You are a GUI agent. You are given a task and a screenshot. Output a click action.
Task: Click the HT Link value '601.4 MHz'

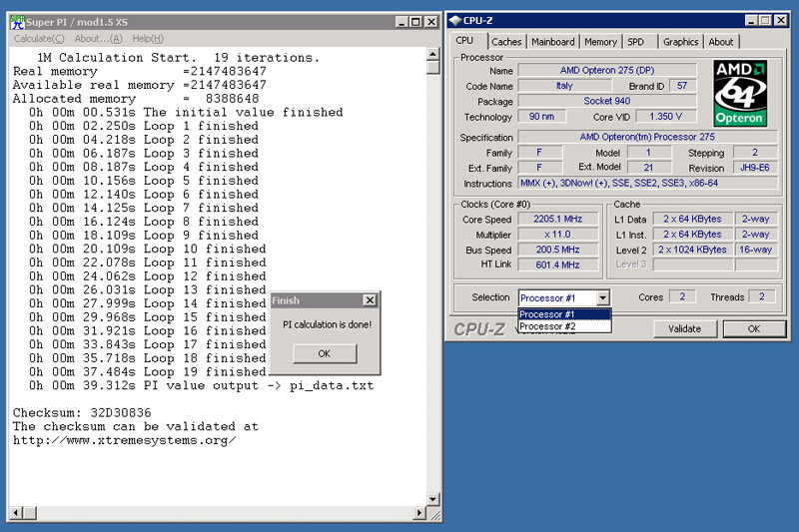pyautogui.click(x=558, y=265)
